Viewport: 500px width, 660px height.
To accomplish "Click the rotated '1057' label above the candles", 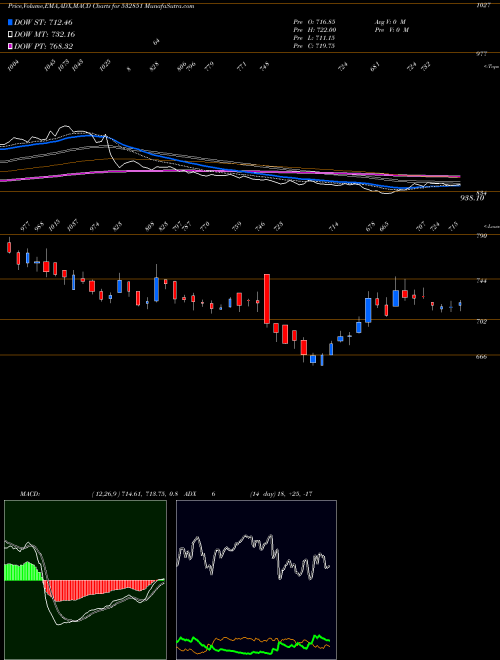I will tap(73, 226).
